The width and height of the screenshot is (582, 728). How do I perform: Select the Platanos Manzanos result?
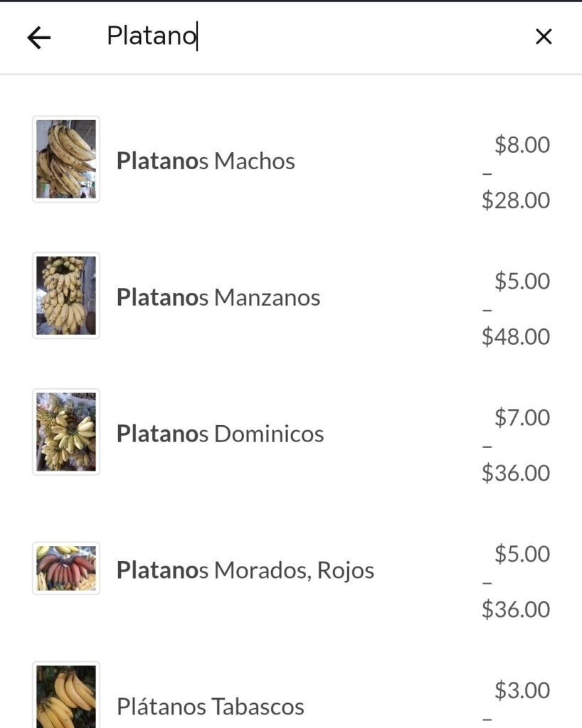[x=291, y=296]
